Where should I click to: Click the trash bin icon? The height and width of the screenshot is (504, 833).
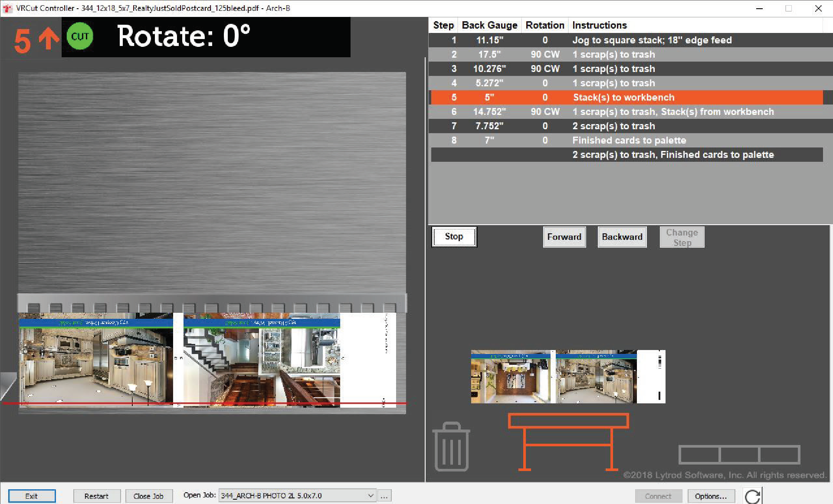tap(451, 447)
